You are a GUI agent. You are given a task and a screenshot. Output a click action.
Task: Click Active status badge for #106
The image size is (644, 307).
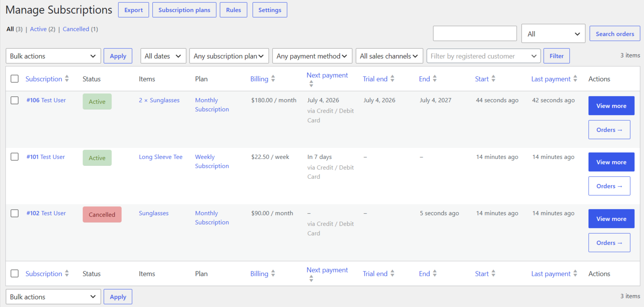pyautogui.click(x=97, y=102)
